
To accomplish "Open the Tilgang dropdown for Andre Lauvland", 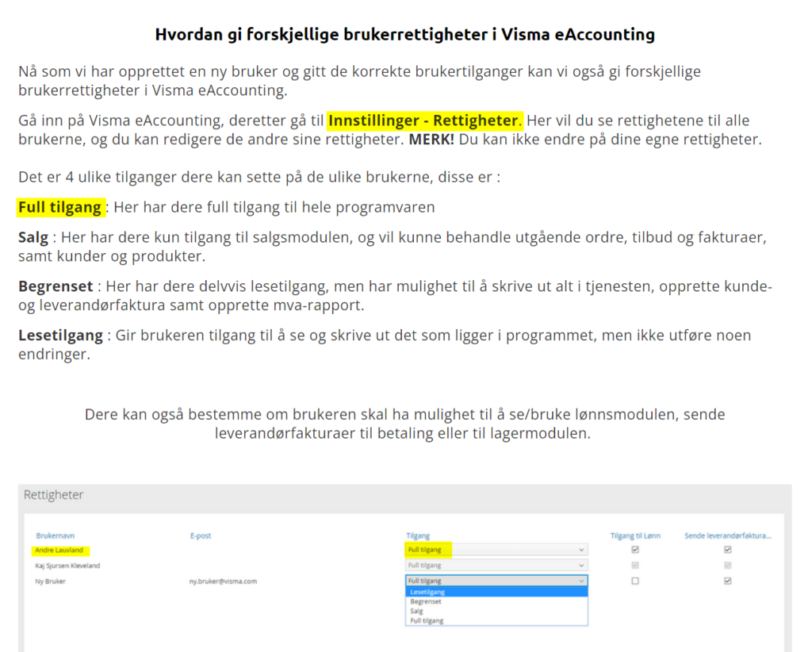I will coord(496,550).
